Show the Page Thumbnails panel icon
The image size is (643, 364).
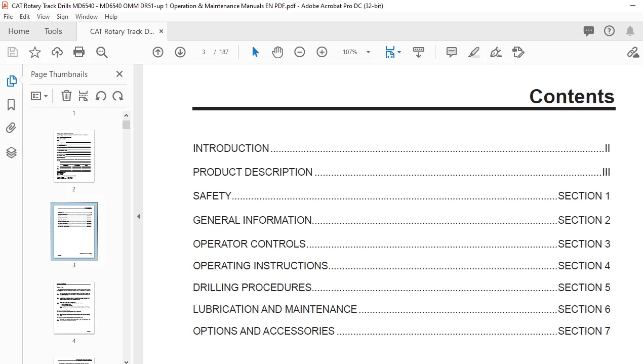pyautogui.click(x=11, y=81)
